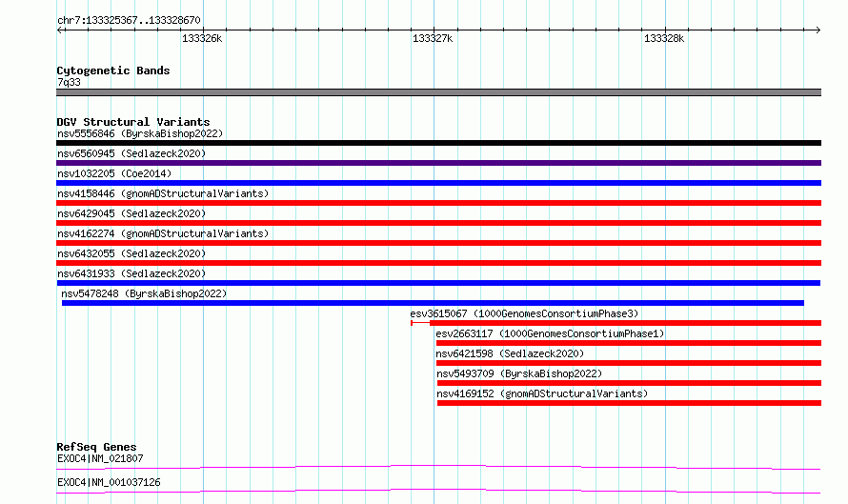Image resolution: width=848 pixels, height=504 pixels.
Task: Open the nsv6560945 (Sedlazeck2020) label
Action: 131,153
